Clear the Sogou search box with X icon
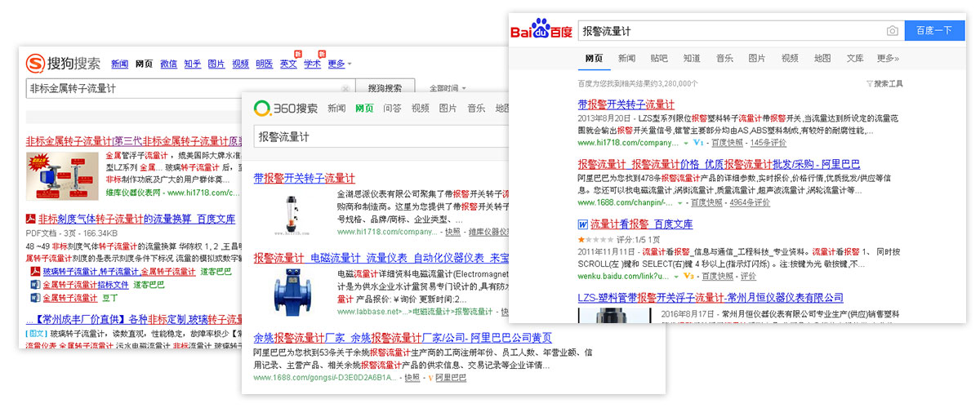Viewport: 980px width, 408px height. click(345, 88)
